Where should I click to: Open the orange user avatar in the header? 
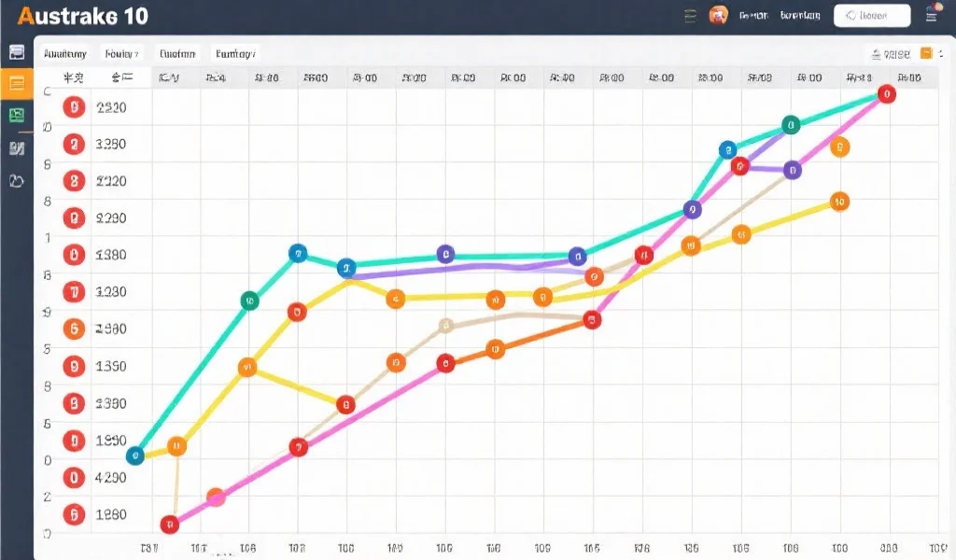(x=718, y=15)
